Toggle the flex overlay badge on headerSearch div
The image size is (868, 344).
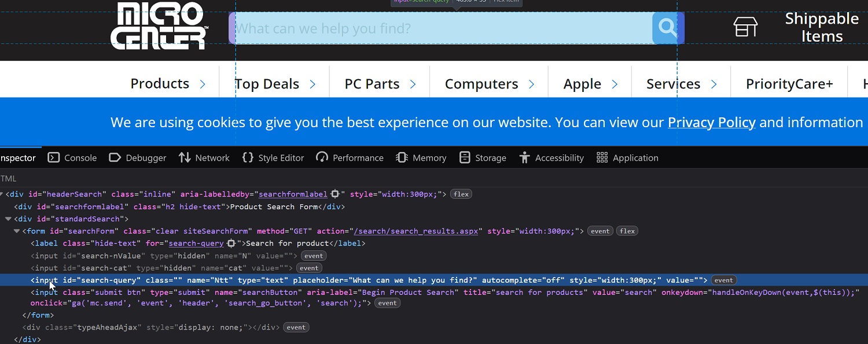[x=461, y=194]
